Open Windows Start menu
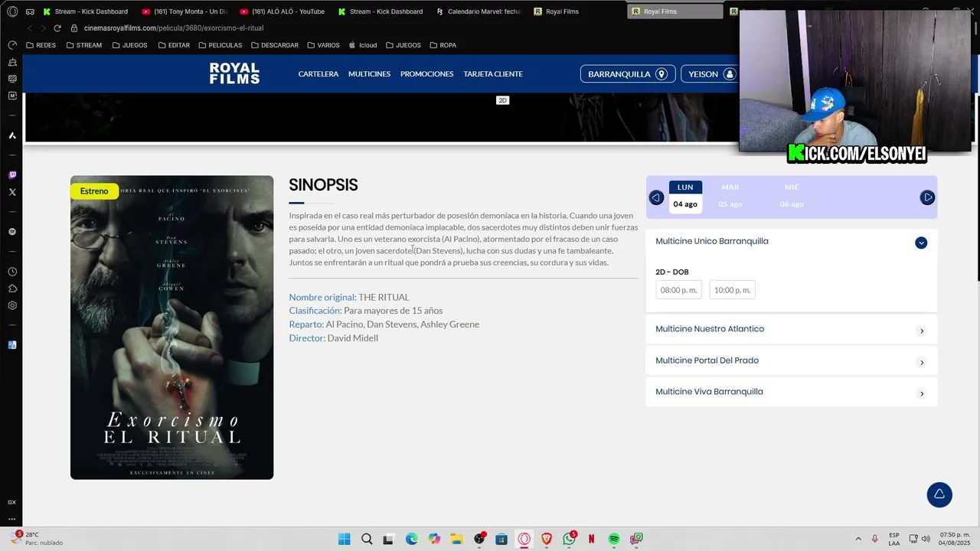This screenshot has height=551, width=980. pos(344,539)
